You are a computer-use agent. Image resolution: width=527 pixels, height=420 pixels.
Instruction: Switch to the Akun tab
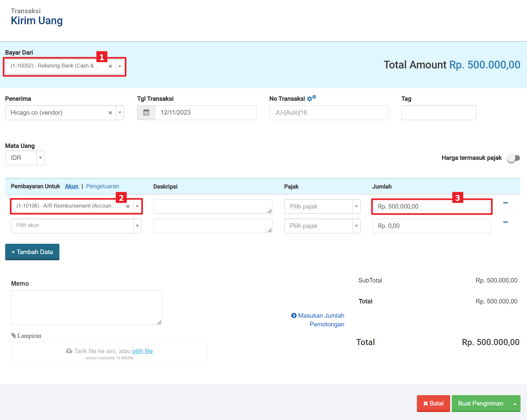tap(72, 186)
